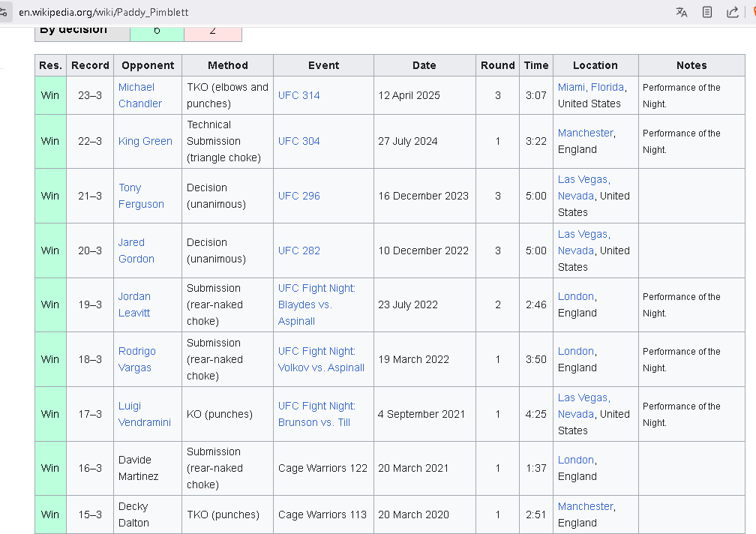Click the Cage Warriors 122 event cell
756x534 pixels.
point(323,468)
